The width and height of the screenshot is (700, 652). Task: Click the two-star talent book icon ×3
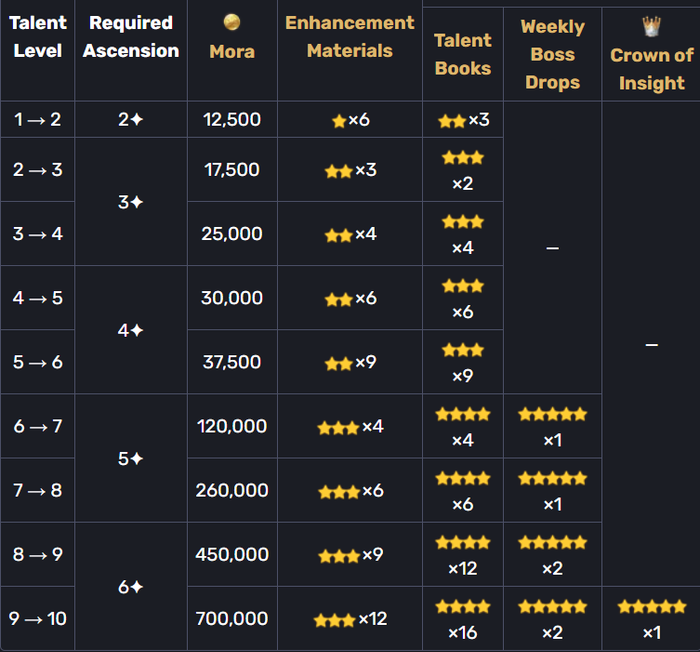(x=452, y=121)
